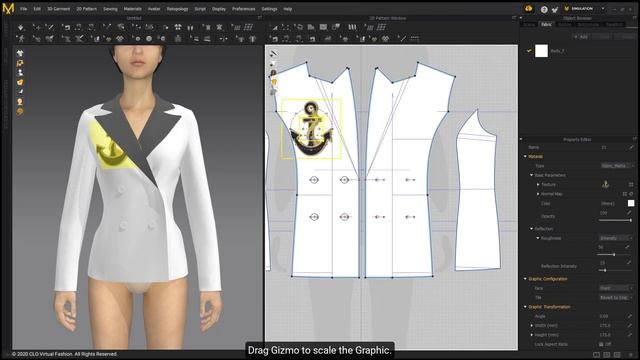The width and height of the screenshot is (640, 360).
Task: Click the Height value pencil icon
Action: coord(629,335)
